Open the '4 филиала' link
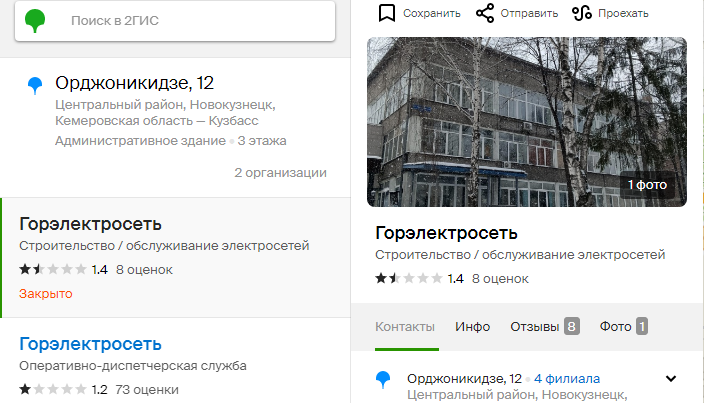Image resolution: width=704 pixels, height=403 pixels. 567,379
